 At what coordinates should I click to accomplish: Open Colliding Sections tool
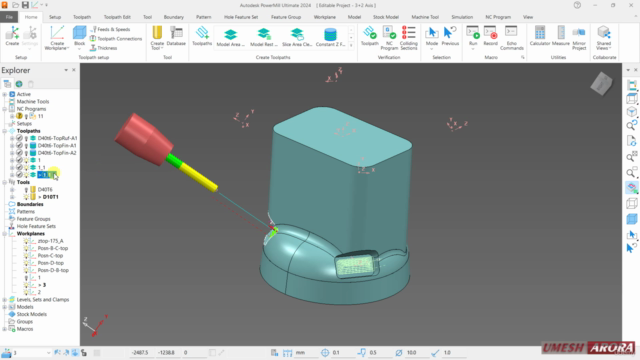coord(409,38)
